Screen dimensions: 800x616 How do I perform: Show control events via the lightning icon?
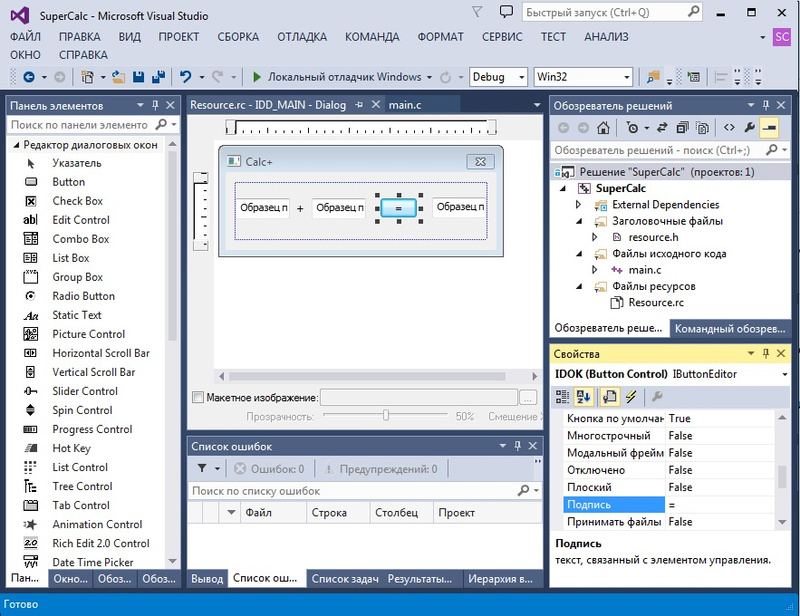tap(631, 396)
